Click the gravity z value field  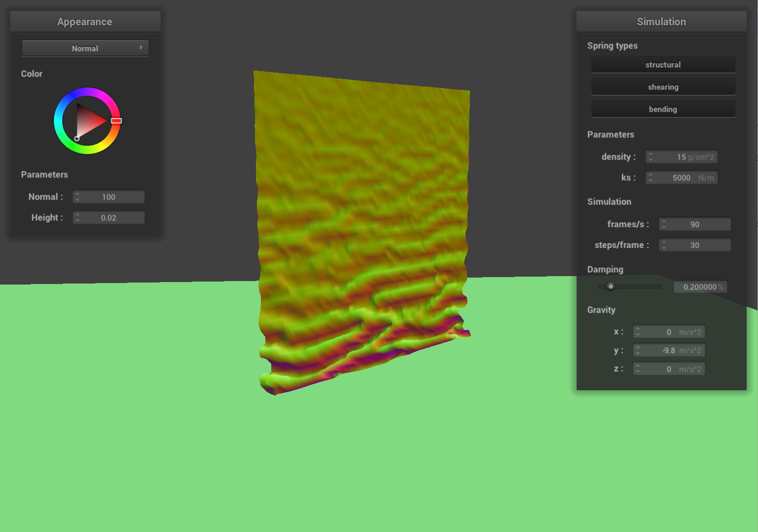click(x=669, y=369)
